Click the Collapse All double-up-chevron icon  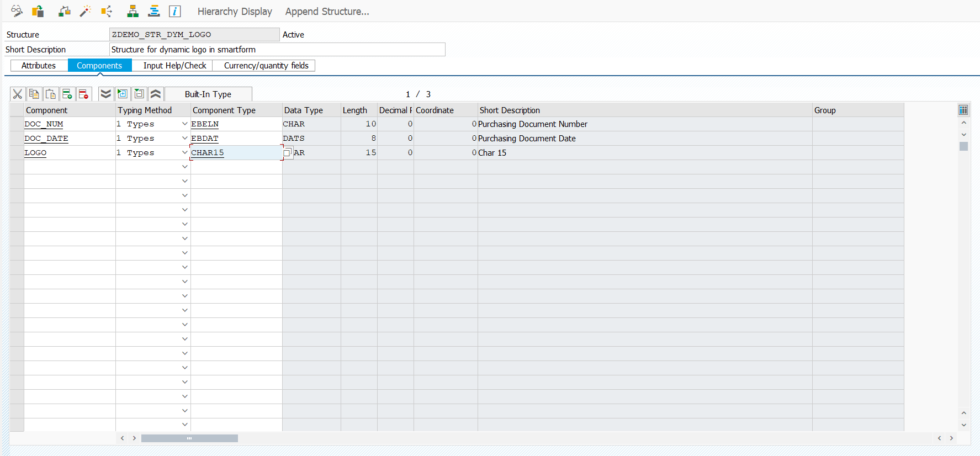pyautogui.click(x=156, y=94)
